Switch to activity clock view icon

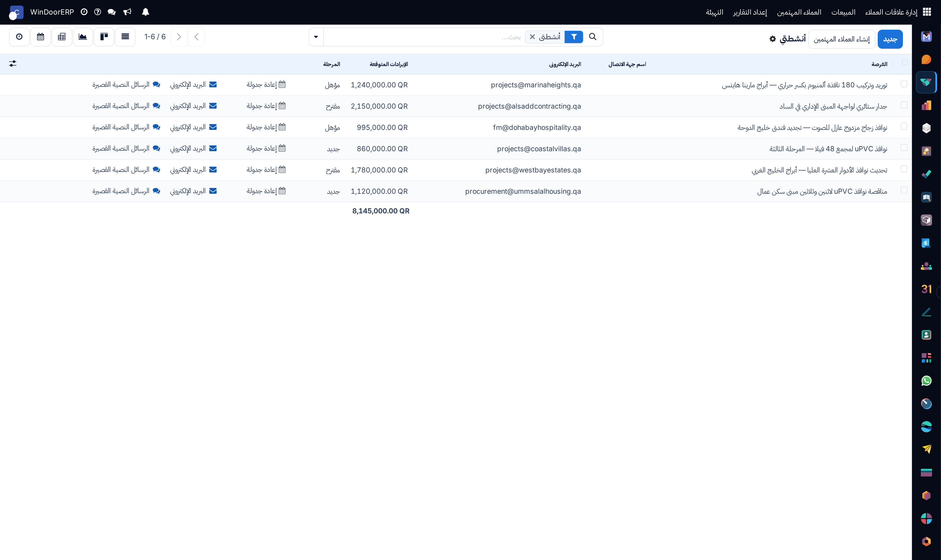coord(19,37)
